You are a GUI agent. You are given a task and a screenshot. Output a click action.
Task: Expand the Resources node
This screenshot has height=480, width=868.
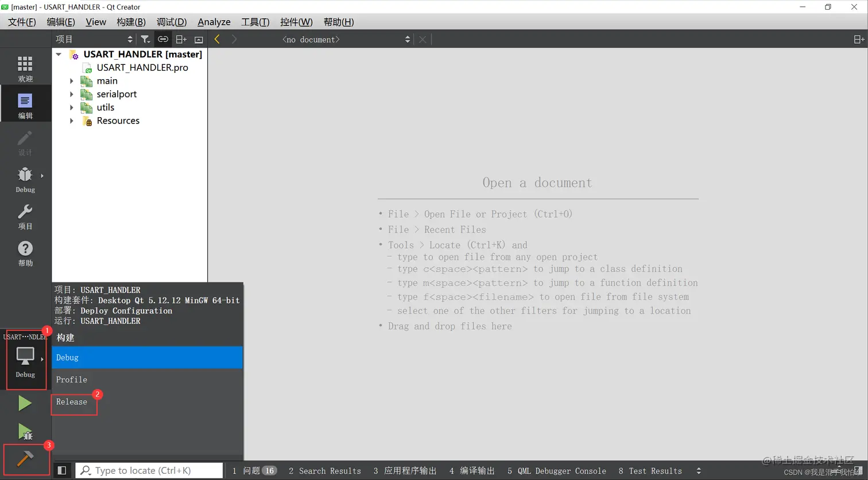click(72, 121)
